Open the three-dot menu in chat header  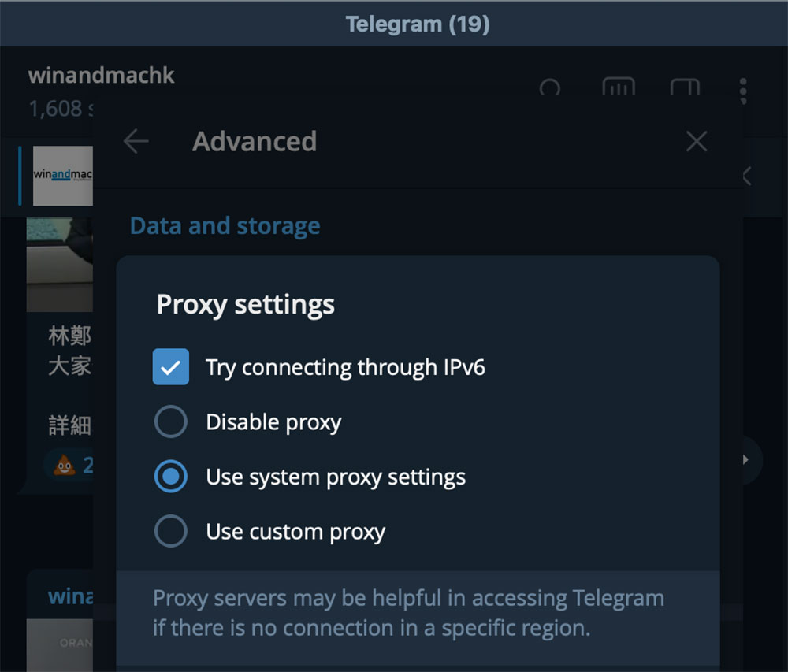[x=743, y=90]
